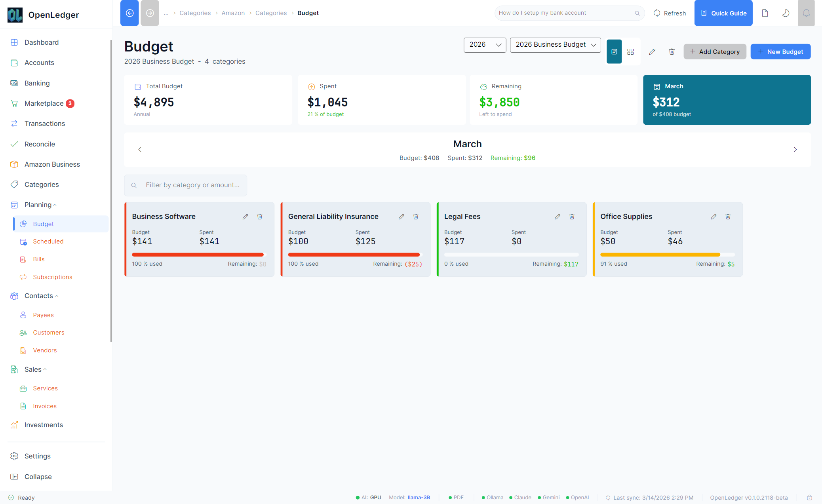Click the pencil icon beside view toggles

click(x=652, y=51)
